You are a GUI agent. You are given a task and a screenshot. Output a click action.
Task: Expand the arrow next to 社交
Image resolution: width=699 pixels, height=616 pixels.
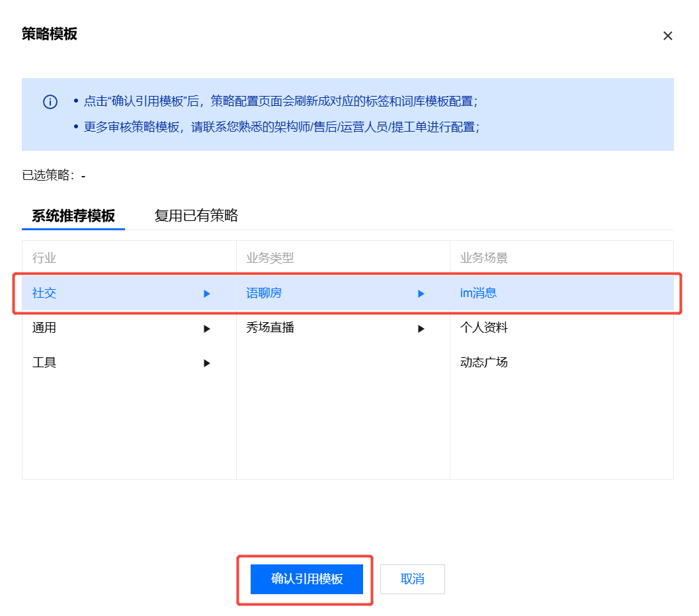pyautogui.click(x=207, y=294)
